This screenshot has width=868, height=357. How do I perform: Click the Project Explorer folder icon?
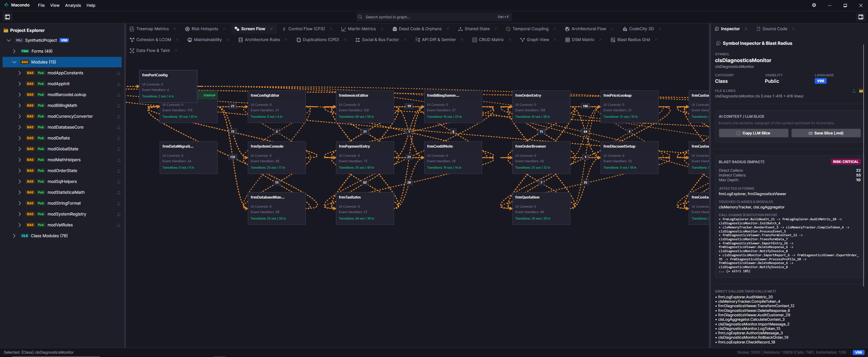click(6, 30)
